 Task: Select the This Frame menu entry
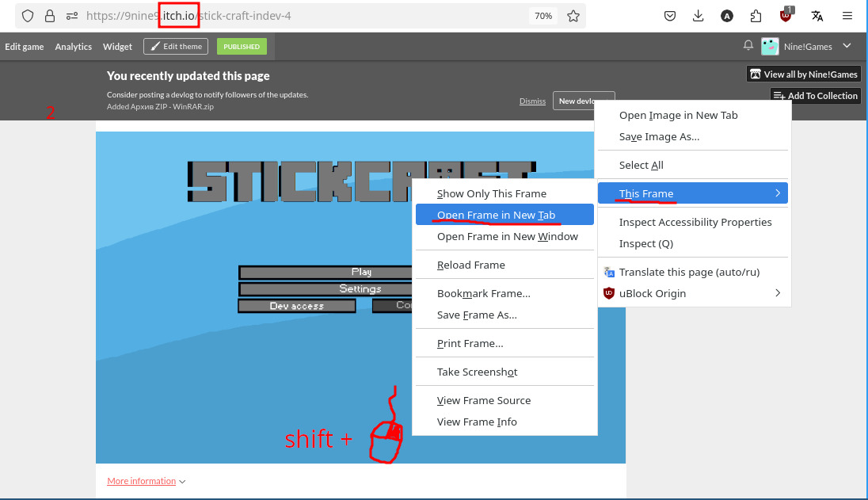click(x=692, y=193)
